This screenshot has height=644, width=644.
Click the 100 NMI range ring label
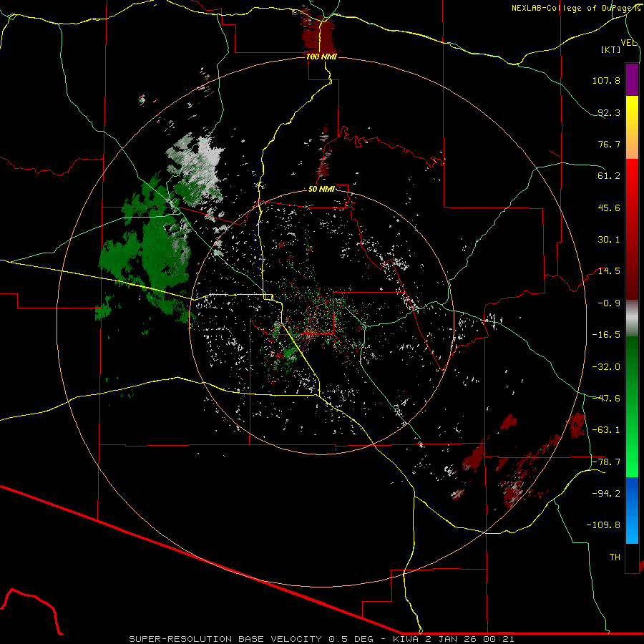(x=321, y=57)
